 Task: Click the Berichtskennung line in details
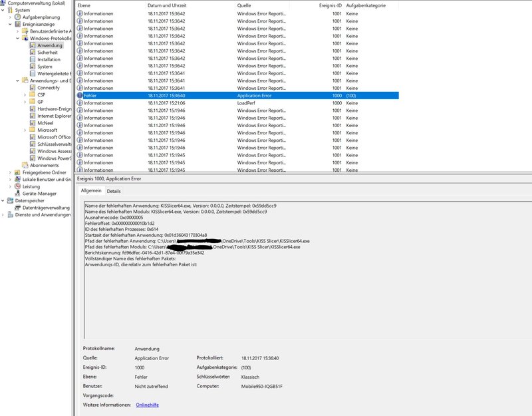click(144, 253)
